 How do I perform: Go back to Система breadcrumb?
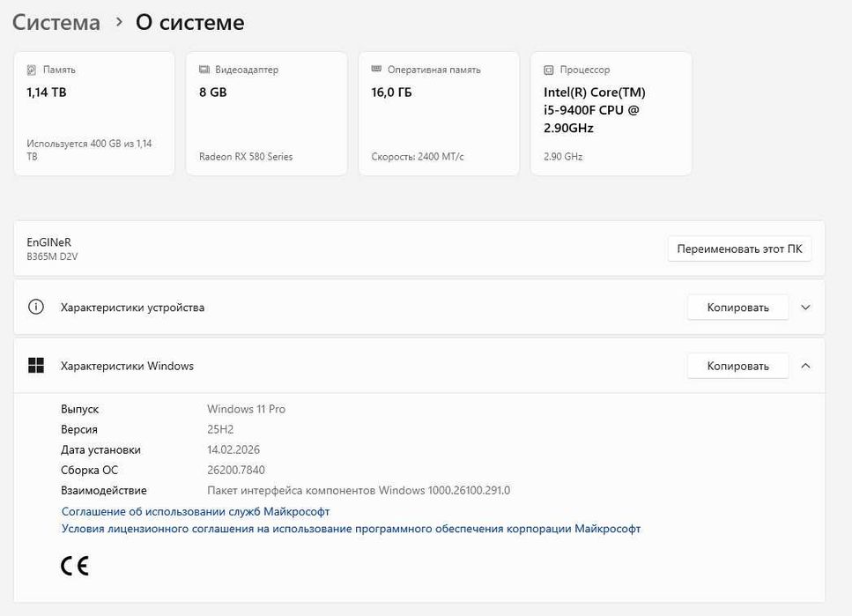pos(56,23)
